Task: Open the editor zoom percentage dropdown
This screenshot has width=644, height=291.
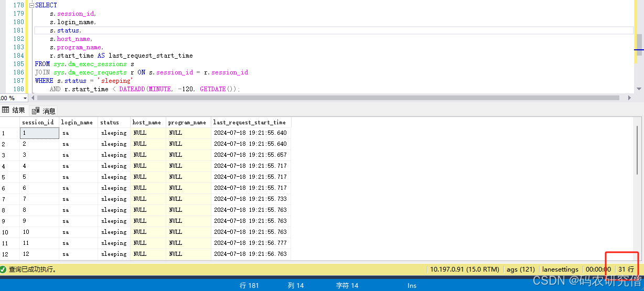Action: (25, 98)
